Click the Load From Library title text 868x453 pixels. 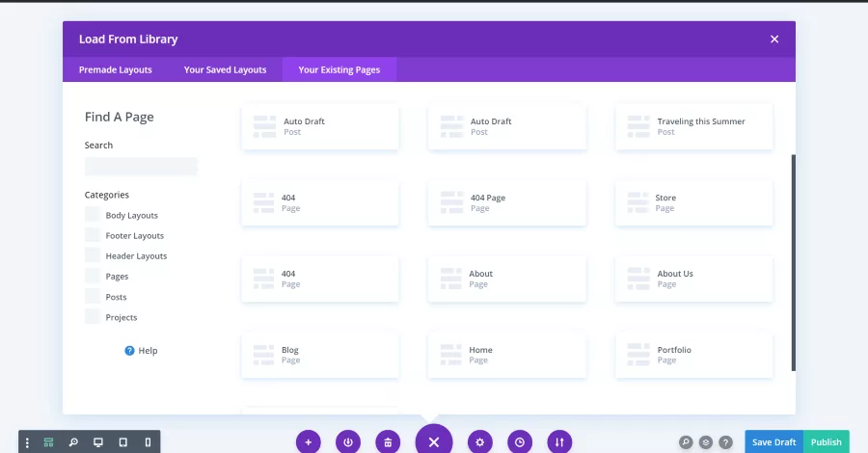coord(128,40)
